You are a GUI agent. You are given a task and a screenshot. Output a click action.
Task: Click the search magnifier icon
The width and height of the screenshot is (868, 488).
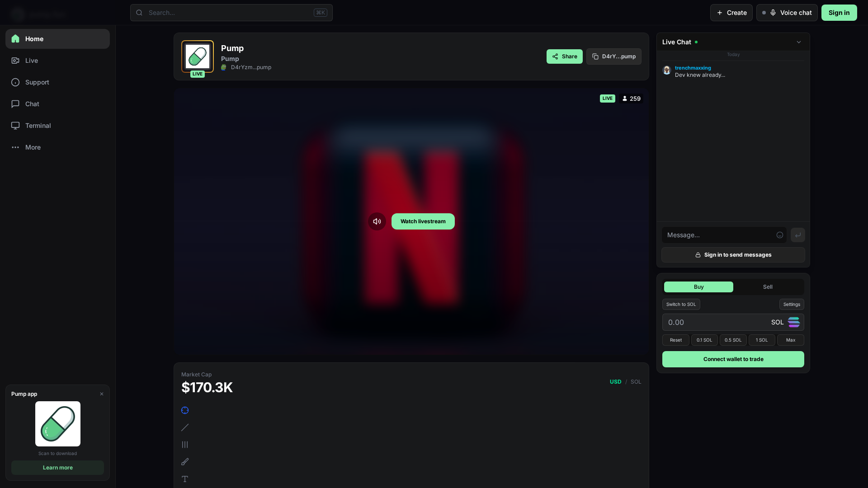(x=139, y=13)
